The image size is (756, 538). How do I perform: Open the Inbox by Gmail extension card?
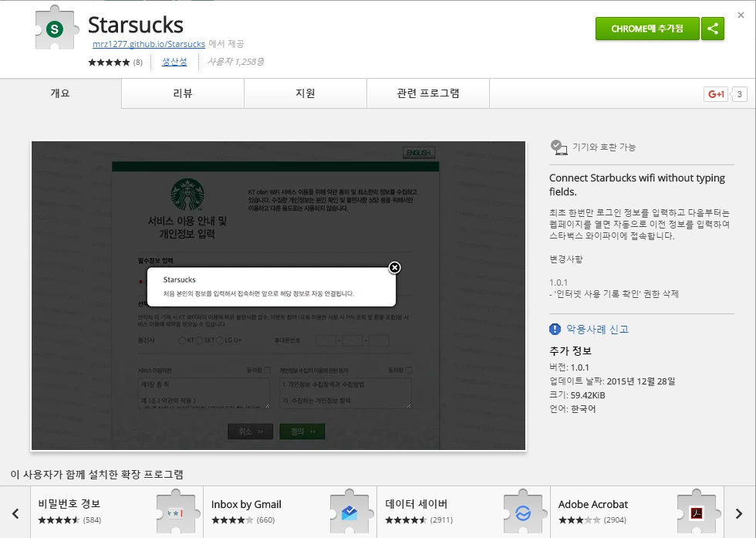(x=290, y=512)
